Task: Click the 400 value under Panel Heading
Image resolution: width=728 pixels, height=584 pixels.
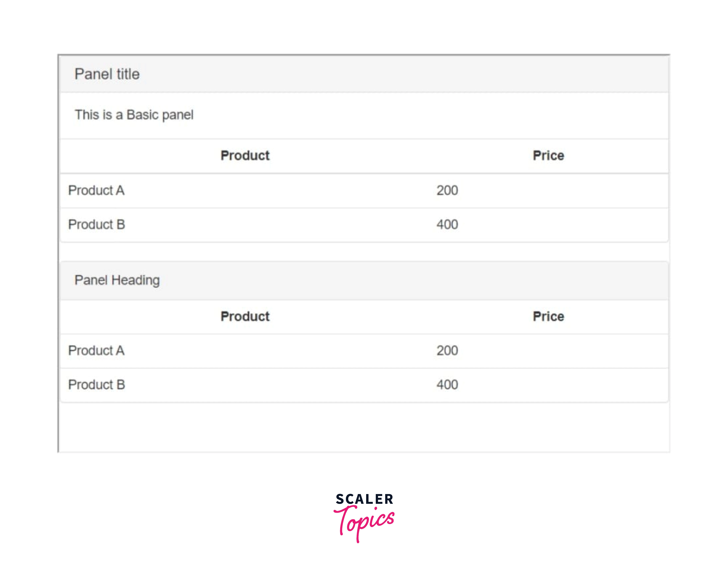Action: pos(447,385)
